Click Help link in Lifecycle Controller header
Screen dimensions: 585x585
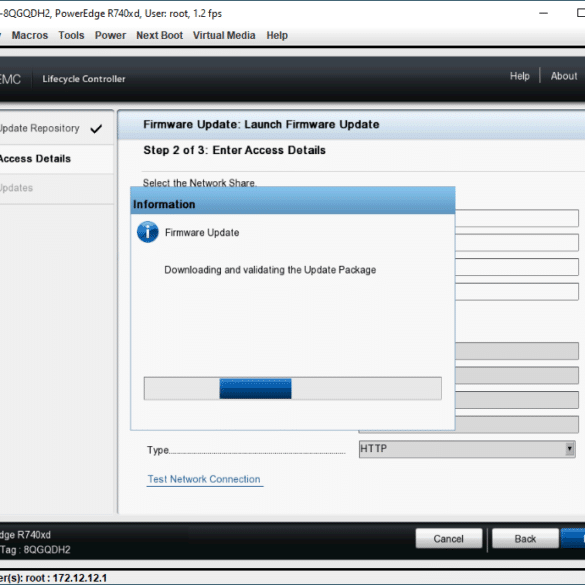tap(520, 76)
